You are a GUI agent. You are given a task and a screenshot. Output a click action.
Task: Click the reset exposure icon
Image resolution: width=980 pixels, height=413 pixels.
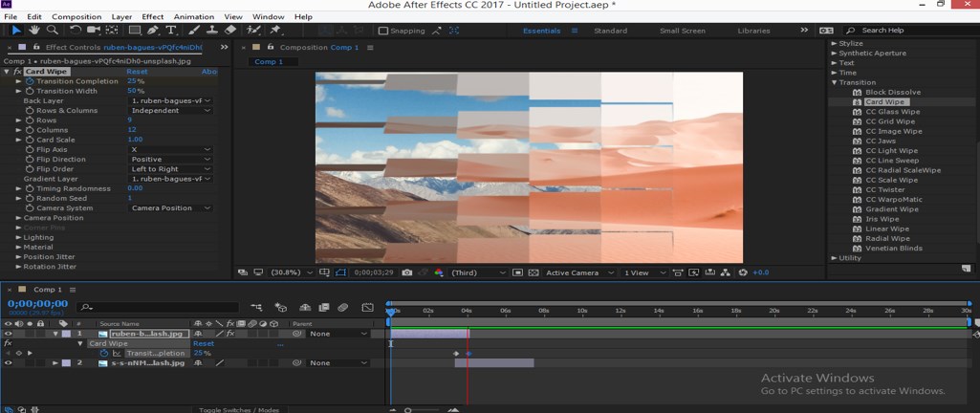pos(743,272)
